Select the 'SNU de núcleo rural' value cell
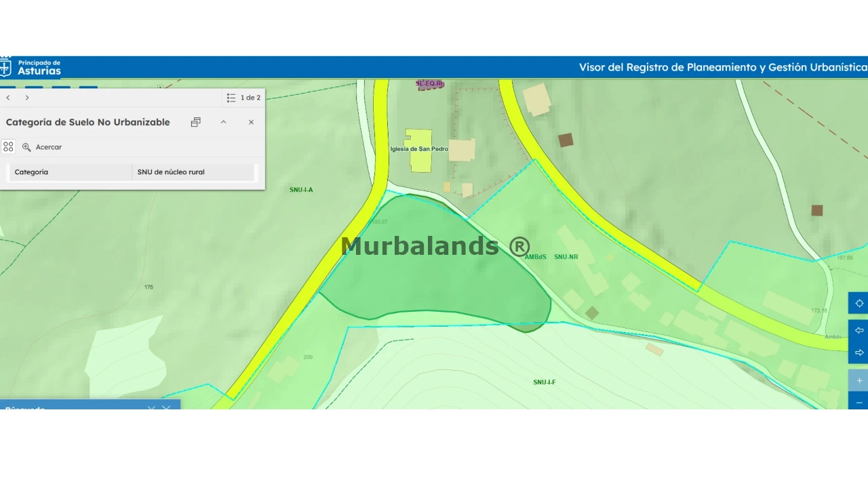 tap(193, 172)
